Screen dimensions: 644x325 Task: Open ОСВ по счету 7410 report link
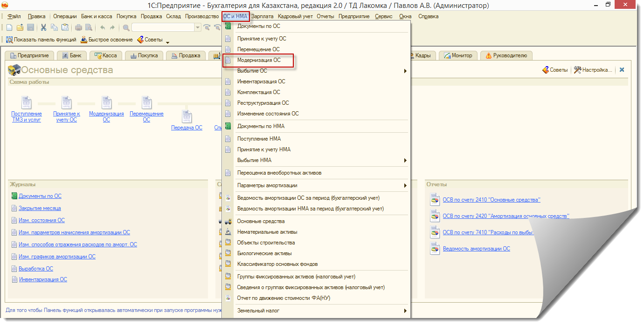click(x=488, y=232)
